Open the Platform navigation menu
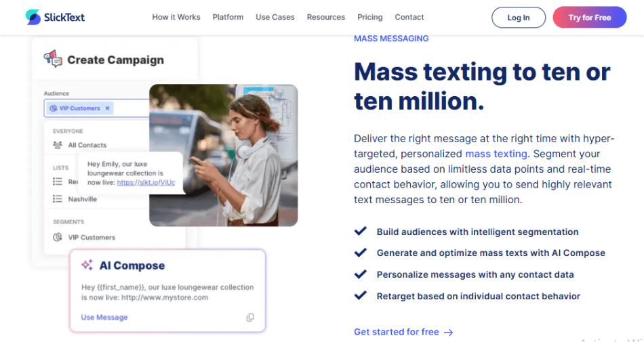This screenshot has width=644, height=342. [x=228, y=17]
